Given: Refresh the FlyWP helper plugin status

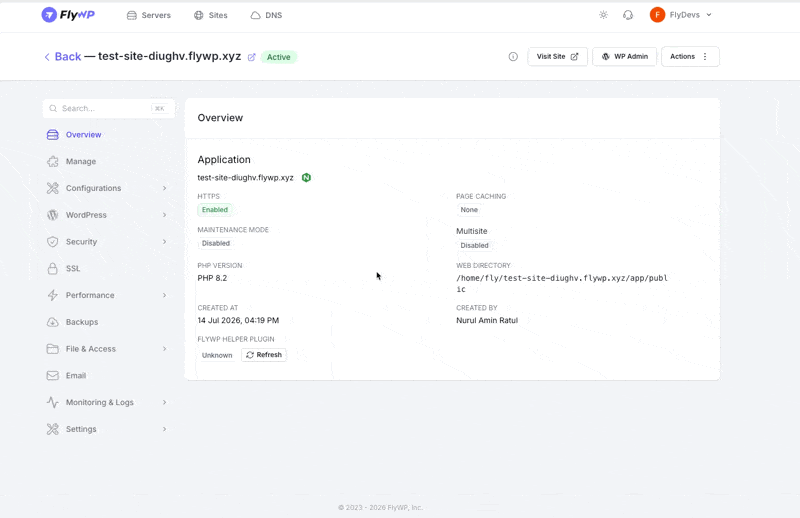Looking at the screenshot, I should tap(264, 355).
